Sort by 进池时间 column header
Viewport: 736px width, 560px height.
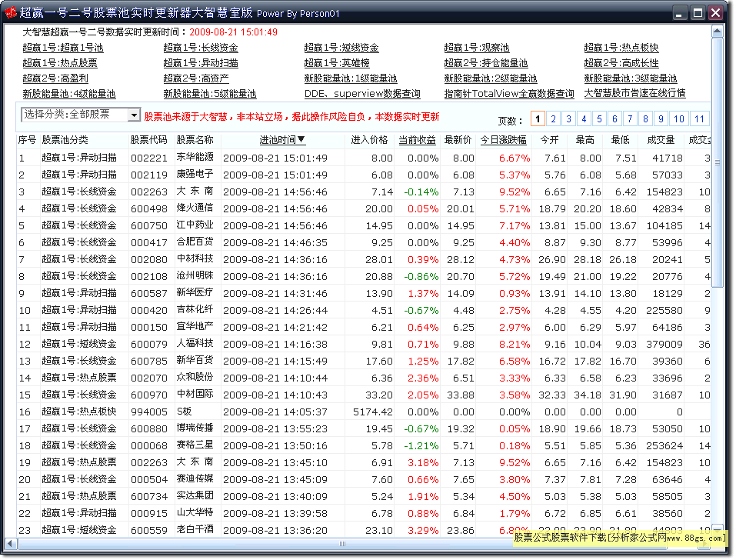coord(282,140)
